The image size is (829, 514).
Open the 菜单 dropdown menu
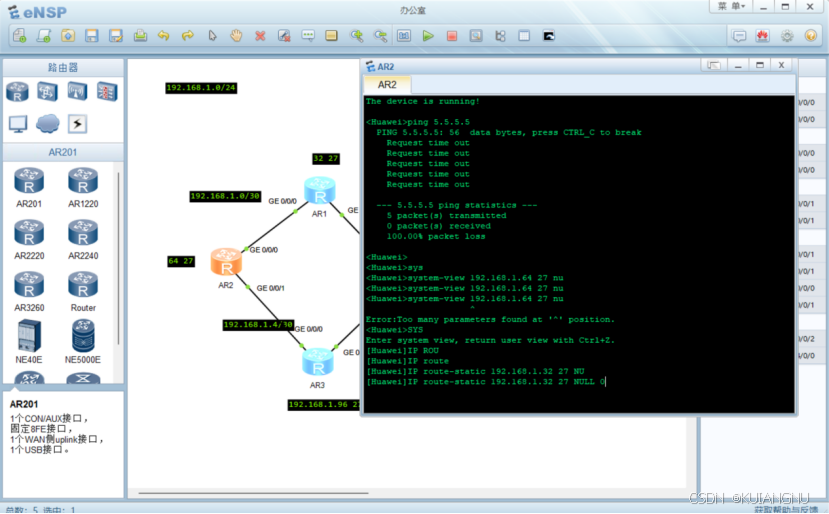tap(731, 6)
